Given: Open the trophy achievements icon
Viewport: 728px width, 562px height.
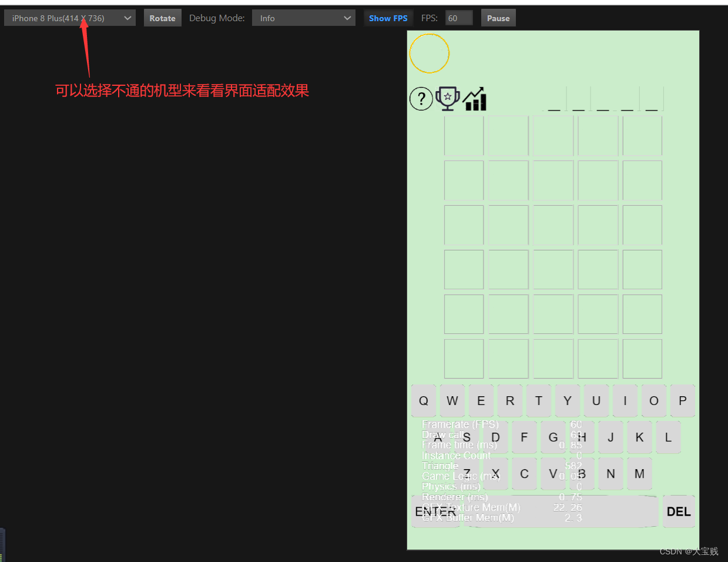Looking at the screenshot, I should pyautogui.click(x=448, y=99).
